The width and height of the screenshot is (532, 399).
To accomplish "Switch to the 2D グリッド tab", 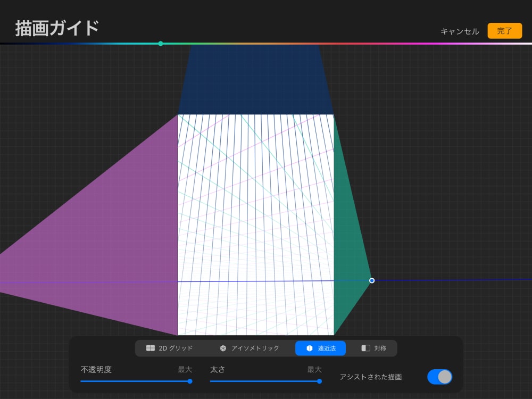I will pyautogui.click(x=169, y=348).
